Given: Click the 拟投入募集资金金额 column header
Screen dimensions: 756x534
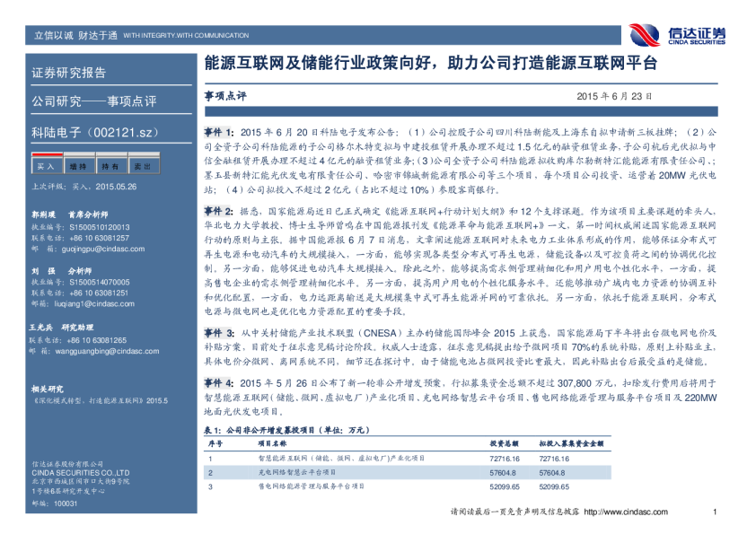Looking at the screenshot, I should (571, 443).
